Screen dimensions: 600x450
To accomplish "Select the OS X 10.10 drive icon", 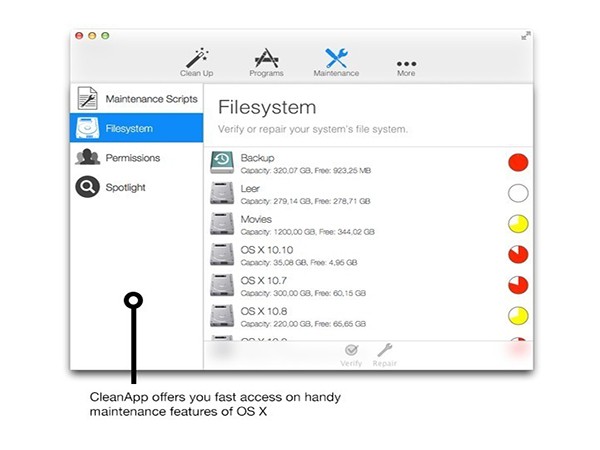I will [222, 254].
